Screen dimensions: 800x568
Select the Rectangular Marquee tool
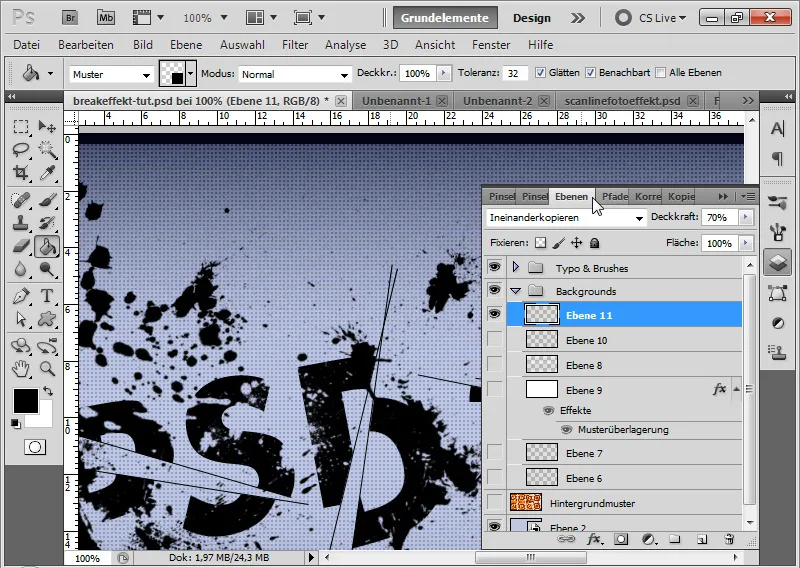(20, 126)
